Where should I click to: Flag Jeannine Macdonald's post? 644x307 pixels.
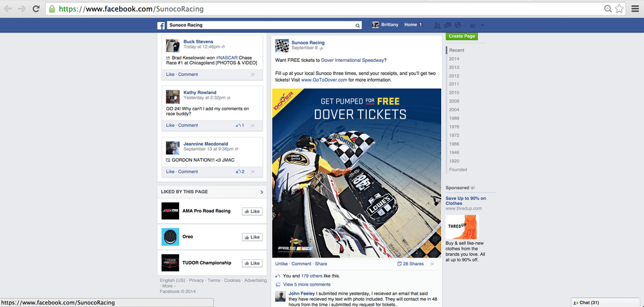pos(252,172)
